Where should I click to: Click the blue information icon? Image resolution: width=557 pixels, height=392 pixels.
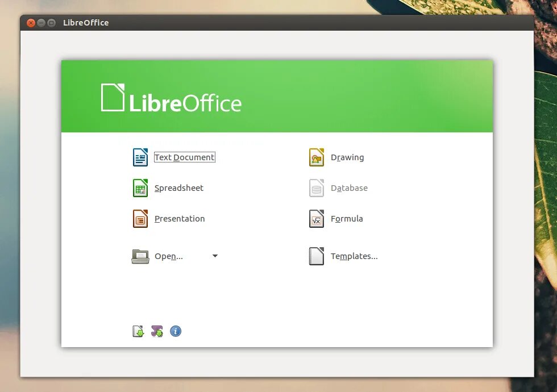point(176,331)
